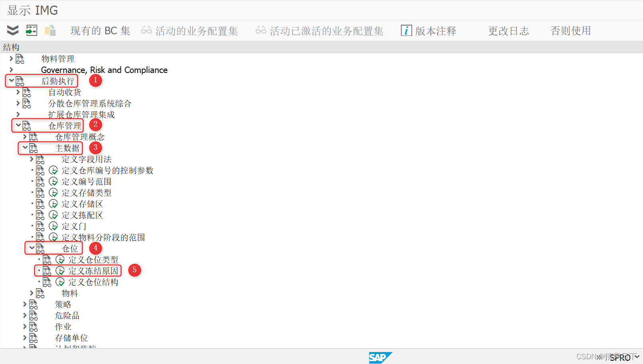Collapse the 仓位 node
Viewport: 643px width, 364px height.
[x=32, y=248]
